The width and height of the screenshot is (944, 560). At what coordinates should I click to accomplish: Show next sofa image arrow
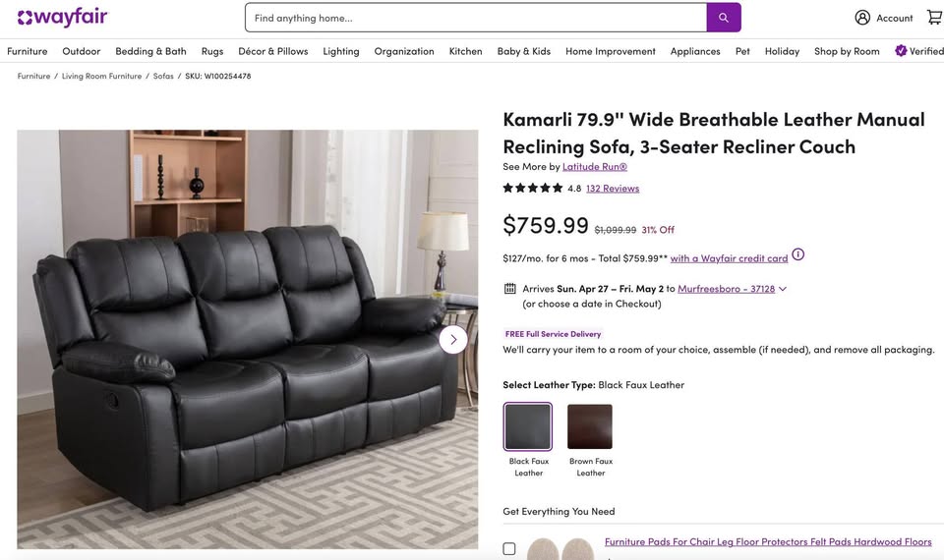[x=453, y=340]
